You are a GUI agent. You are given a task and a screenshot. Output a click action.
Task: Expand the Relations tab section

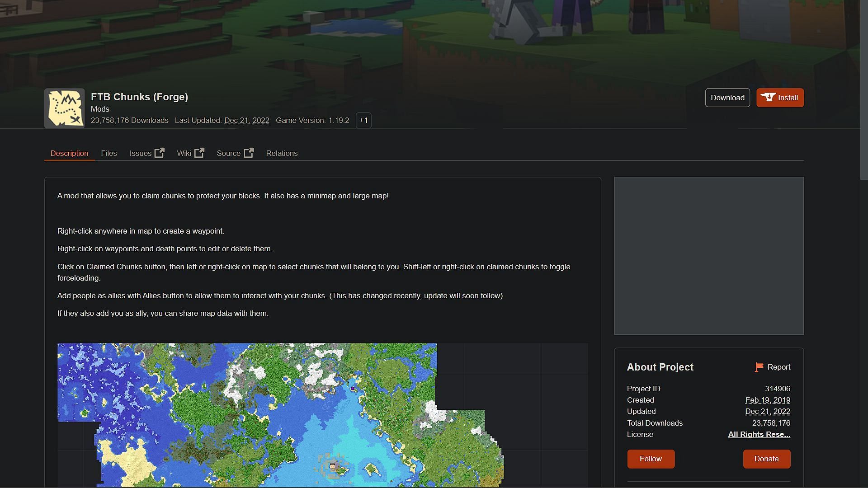282,154
